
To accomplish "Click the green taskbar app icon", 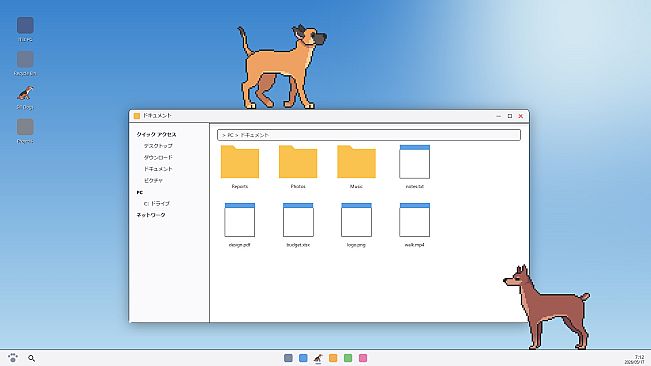I will 348,358.
